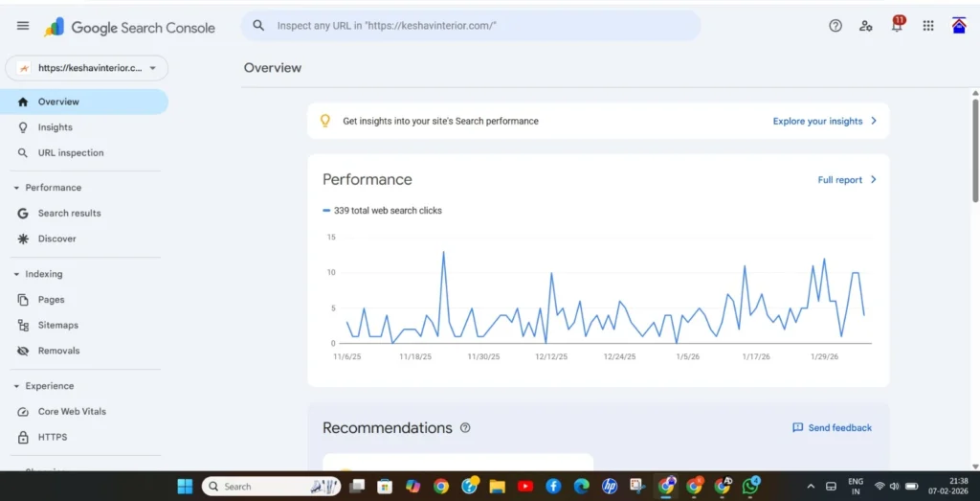The image size is (980, 501).
Task: Click the Recommendations help icon
Action: (x=465, y=428)
